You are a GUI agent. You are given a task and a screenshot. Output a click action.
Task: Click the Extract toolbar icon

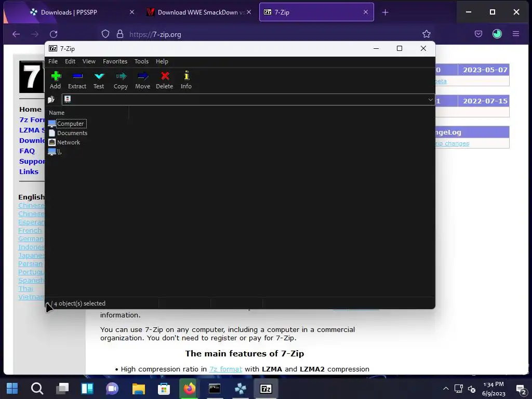(77, 80)
